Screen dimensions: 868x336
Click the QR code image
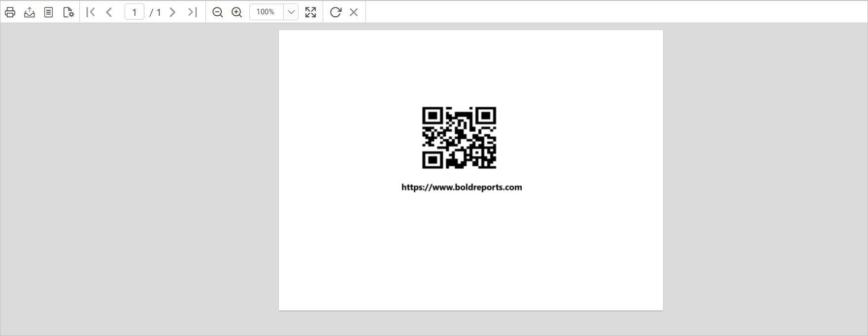tap(459, 138)
